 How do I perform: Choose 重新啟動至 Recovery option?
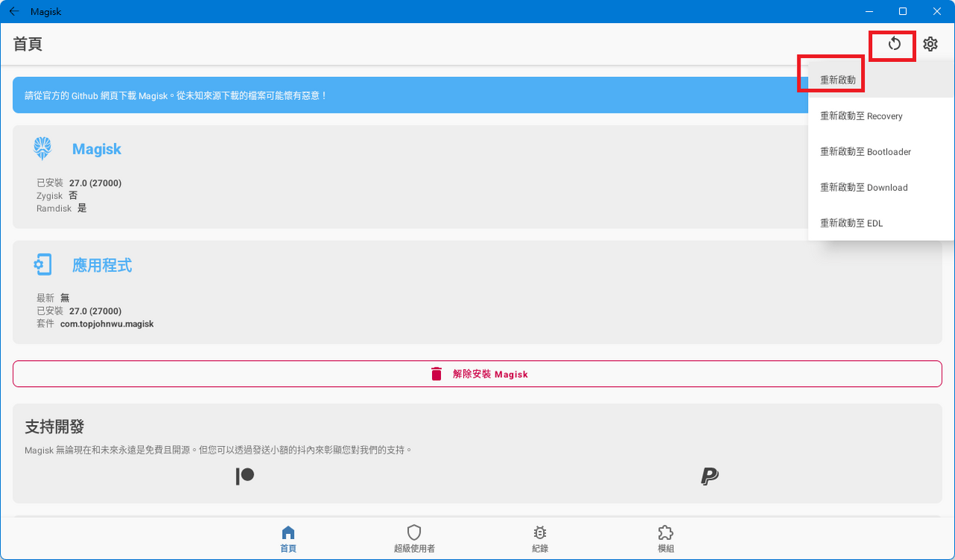pos(881,116)
